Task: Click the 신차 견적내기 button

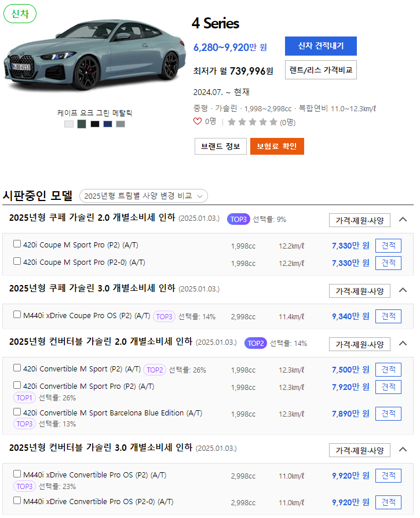Action: [320, 46]
